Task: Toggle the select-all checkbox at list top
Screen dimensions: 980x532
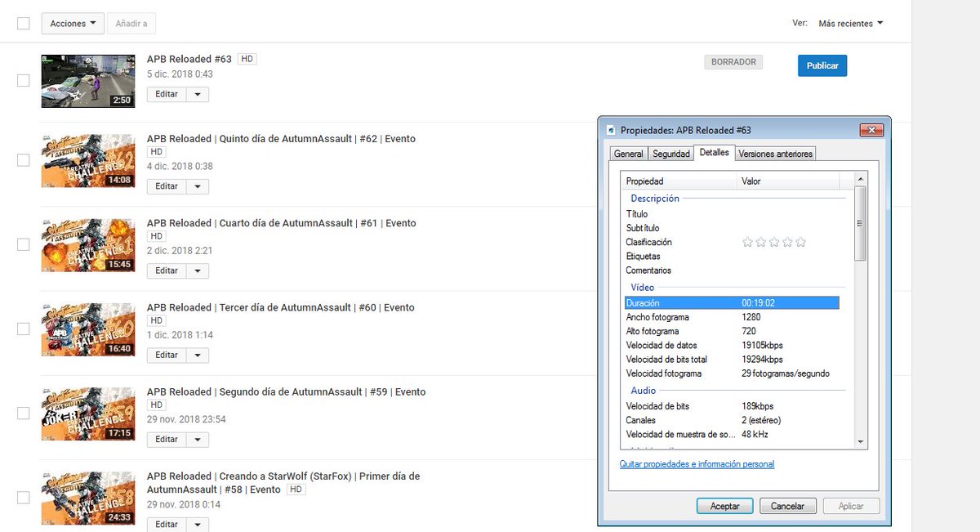Action: 24,24
